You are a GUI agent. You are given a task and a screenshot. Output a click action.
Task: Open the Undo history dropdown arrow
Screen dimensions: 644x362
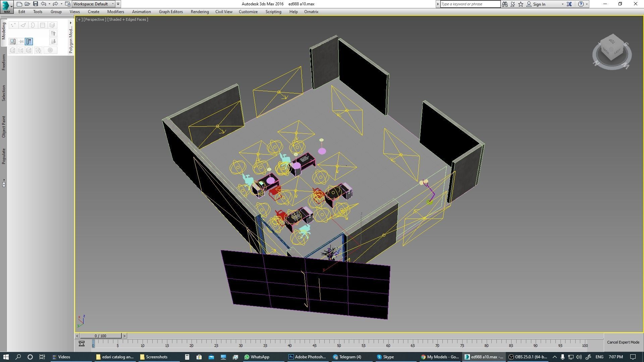(49, 4)
